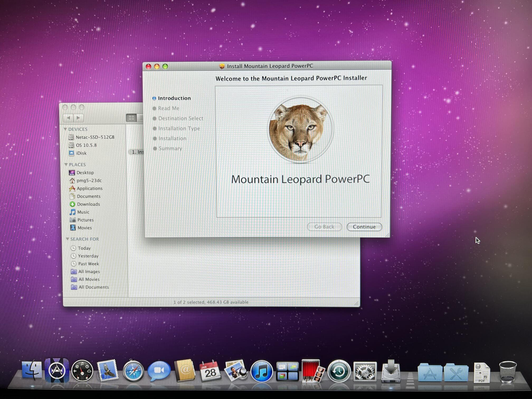
Task: Open Time Machine from the Dock
Action: click(x=339, y=371)
